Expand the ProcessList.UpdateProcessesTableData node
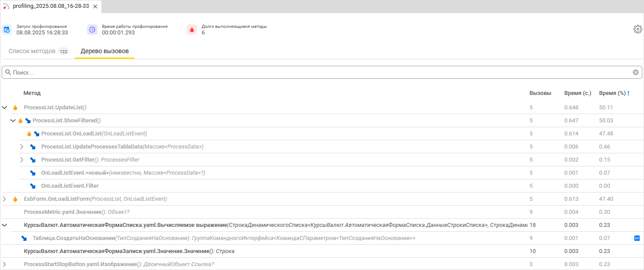Viewport: 644px width, 270px height. 22,147
